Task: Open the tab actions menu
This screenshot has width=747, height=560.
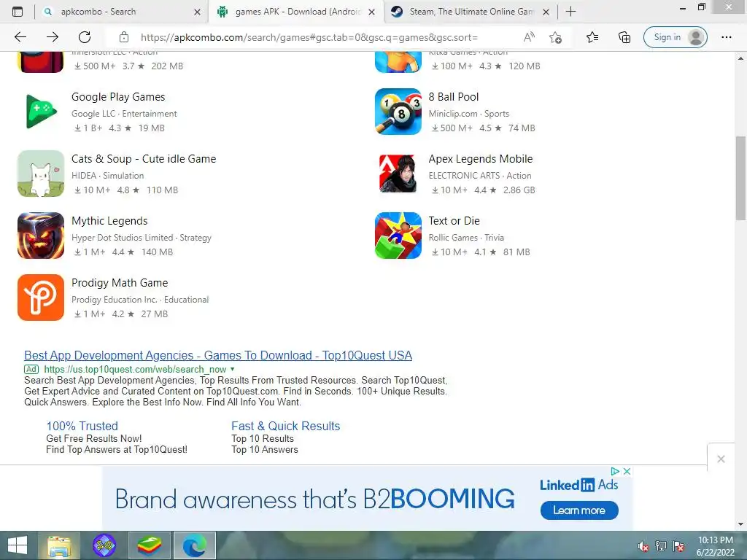Action: [x=18, y=12]
